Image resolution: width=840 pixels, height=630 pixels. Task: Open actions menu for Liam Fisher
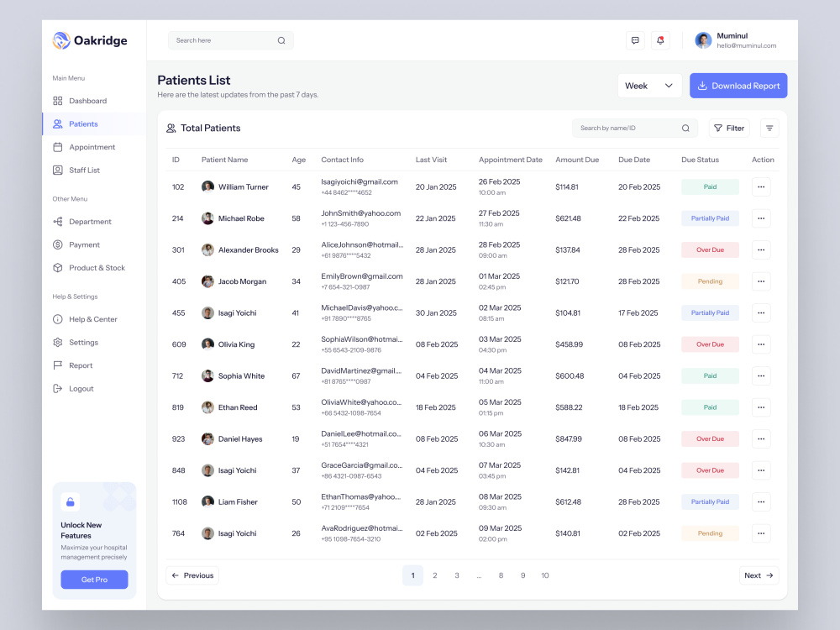(x=761, y=502)
